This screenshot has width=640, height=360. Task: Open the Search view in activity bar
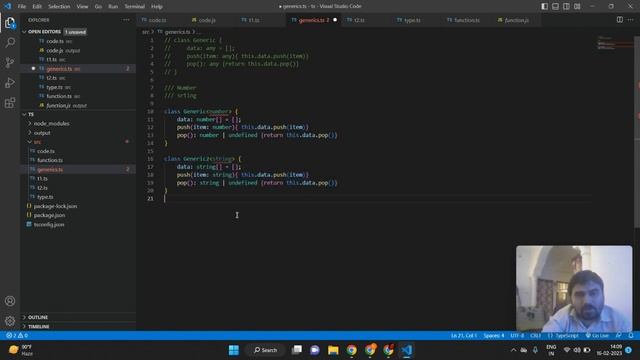(x=10, y=42)
